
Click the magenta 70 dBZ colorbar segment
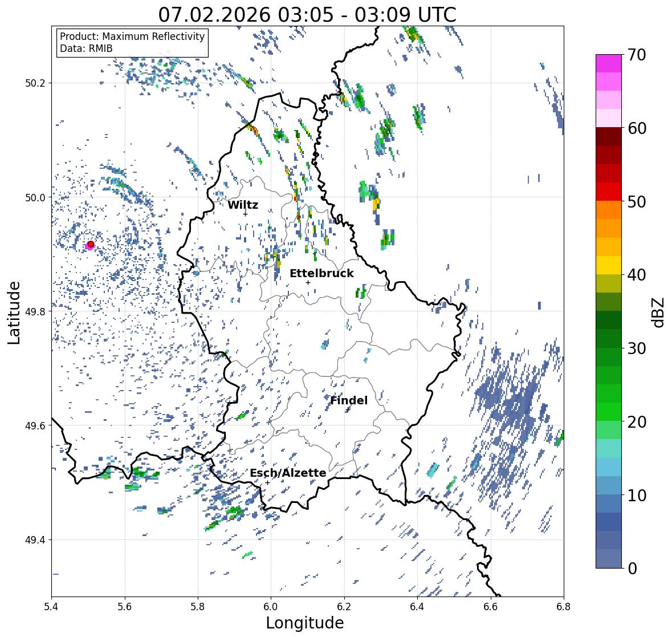click(609, 63)
